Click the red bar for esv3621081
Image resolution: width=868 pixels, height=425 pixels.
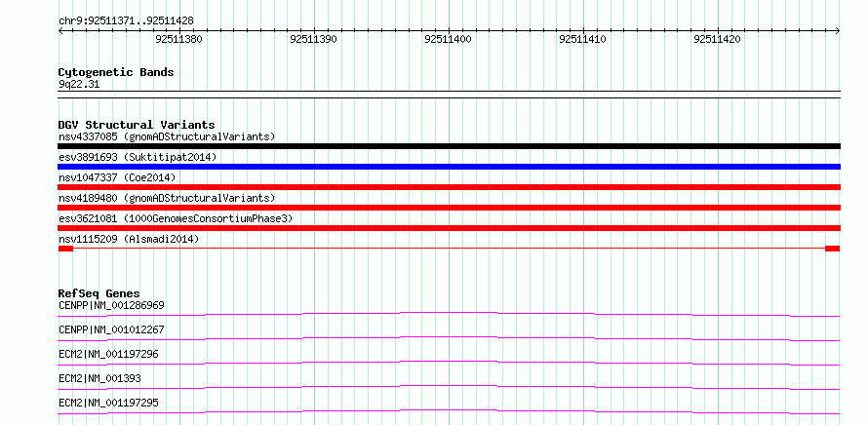(449, 228)
